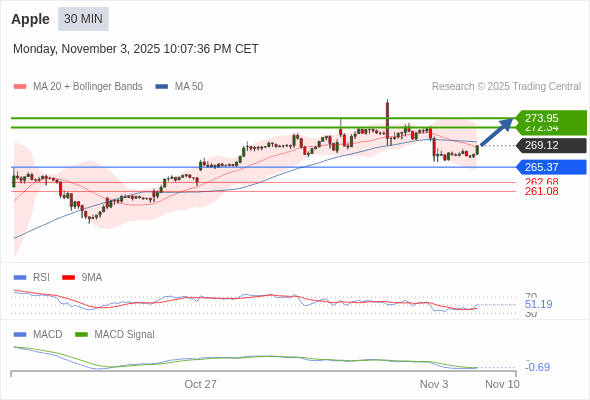Click the Nov 10 date axis label

pos(502,384)
